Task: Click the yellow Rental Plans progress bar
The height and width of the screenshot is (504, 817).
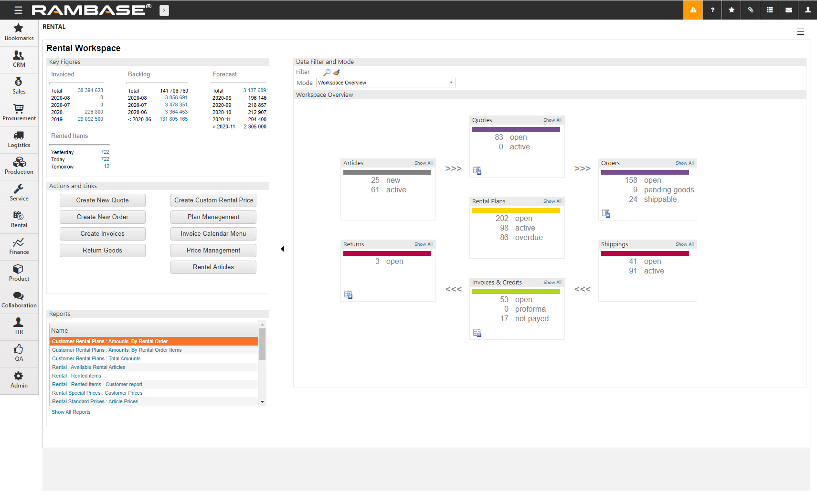Action: point(516,210)
